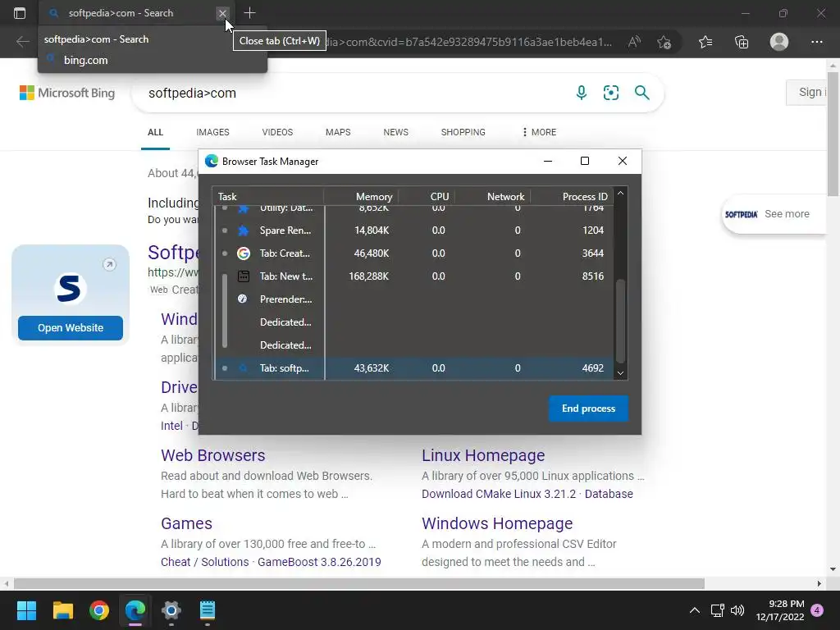Screen dimensions: 840x630
Task: Open Notepad icon in taskbar
Action: 208,610
